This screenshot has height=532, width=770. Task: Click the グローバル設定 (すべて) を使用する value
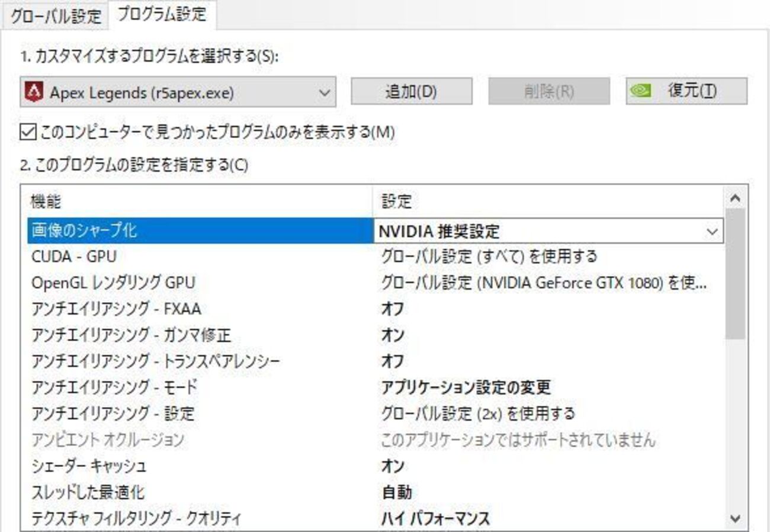489,257
